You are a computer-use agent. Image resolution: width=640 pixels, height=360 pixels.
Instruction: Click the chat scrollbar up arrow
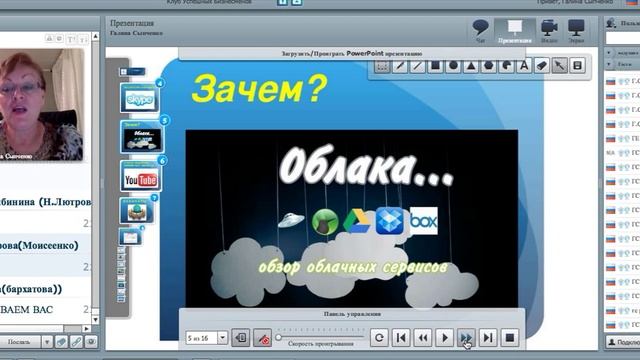(95, 36)
